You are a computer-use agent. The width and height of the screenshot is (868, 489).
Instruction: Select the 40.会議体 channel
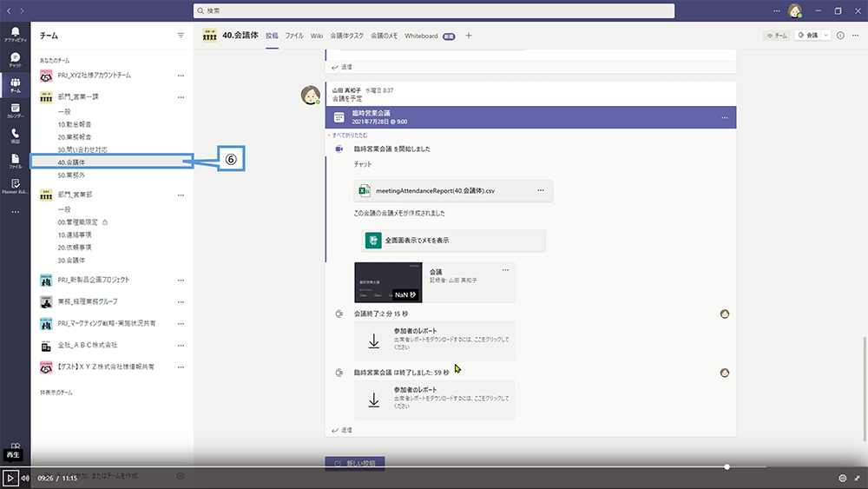click(112, 162)
